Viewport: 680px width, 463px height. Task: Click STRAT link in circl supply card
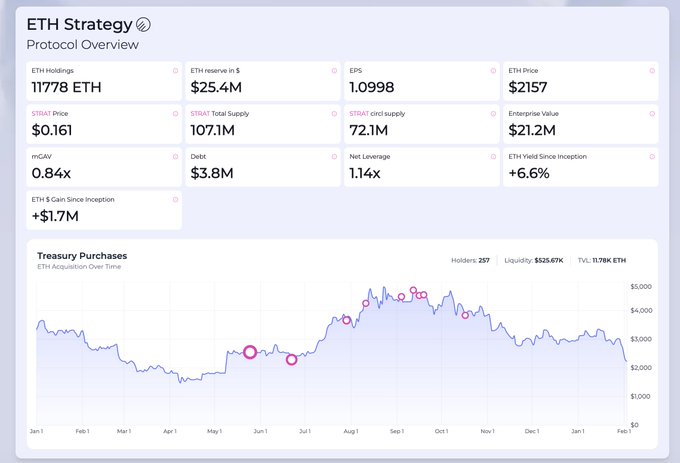pos(358,114)
